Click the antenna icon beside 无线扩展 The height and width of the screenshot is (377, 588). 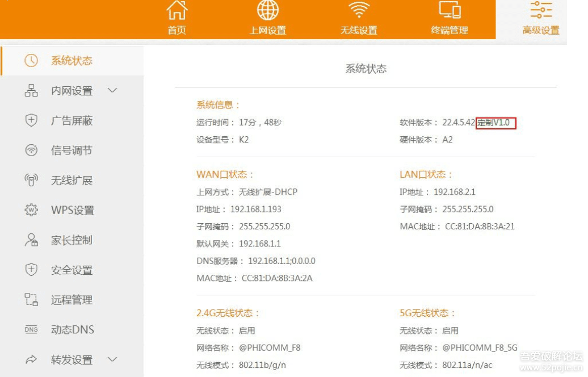coord(31,180)
